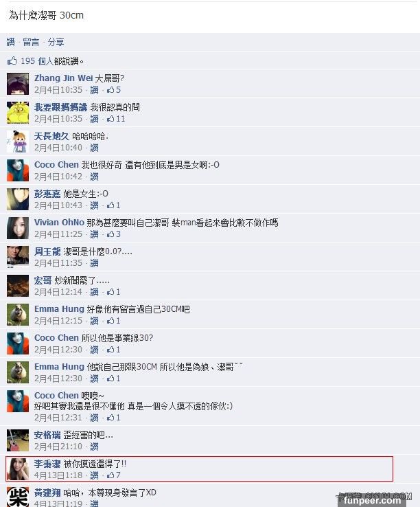Image resolution: width=420 pixels, height=507 pixels.
Task: Open Zhang Jin Wei's profile picture
Action: coord(18,84)
